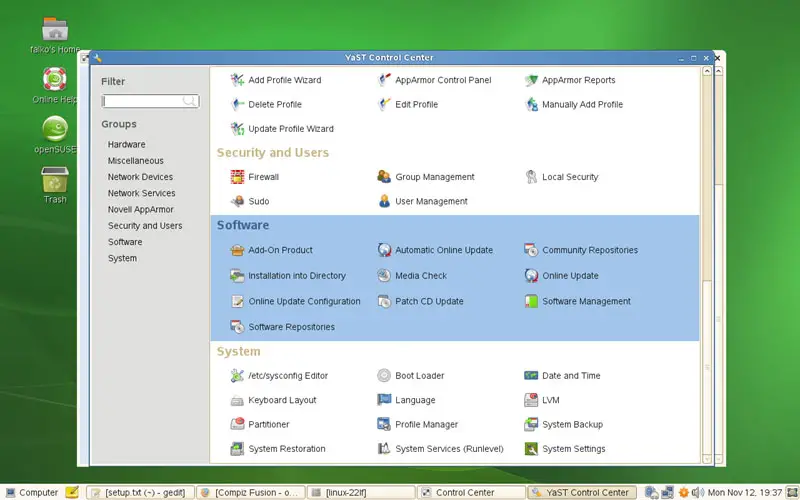800x500 pixels.
Task: Select the Hardware group in sidebar
Action: click(127, 144)
